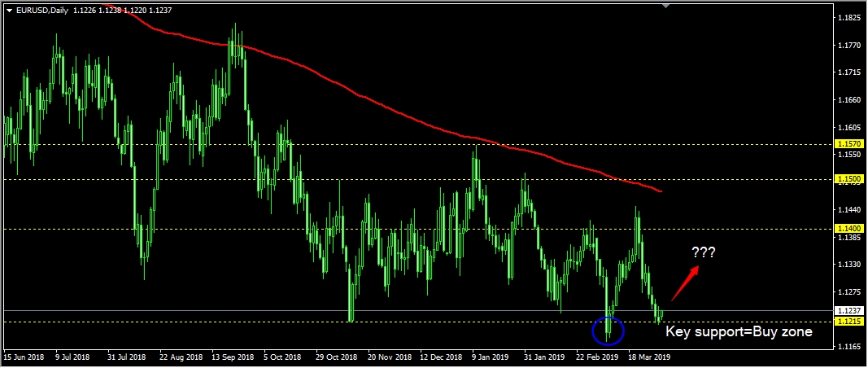
Task: Click the 1.1825 price axis label
Action: (x=849, y=18)
